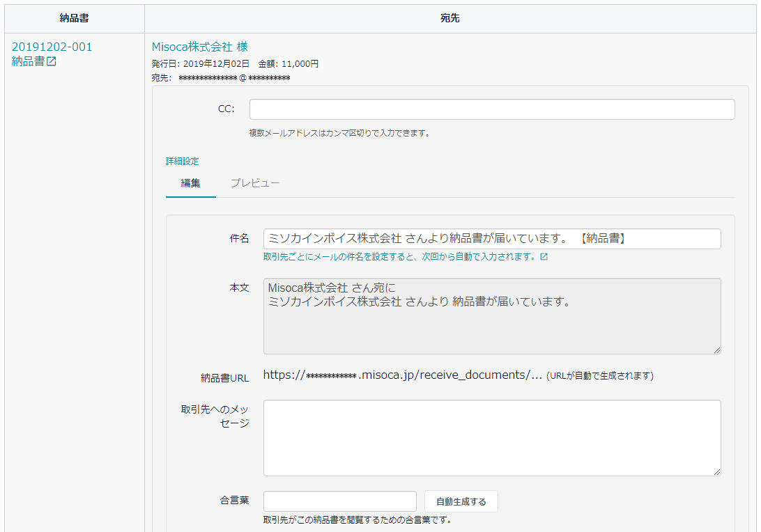Click the 合言葉 passphrase input field
Image resolution: width=761 pixels, height=532 pixels.
[340, 501]
